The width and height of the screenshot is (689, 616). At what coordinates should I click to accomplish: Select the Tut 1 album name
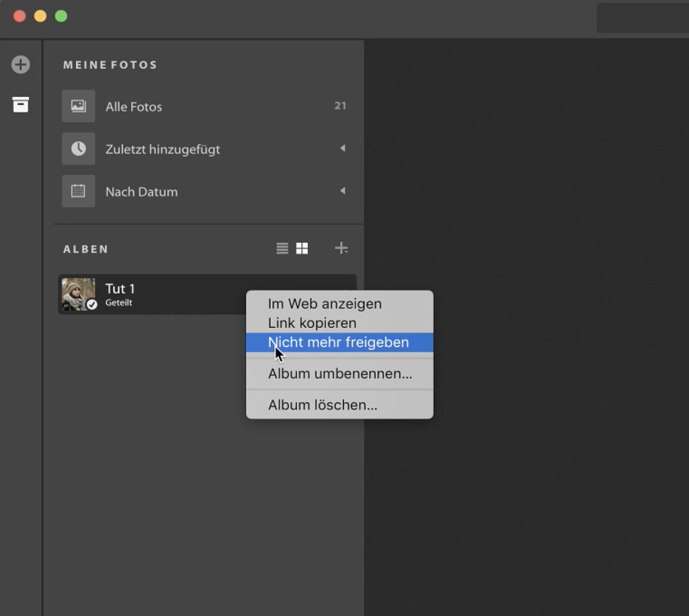coord(120,289)
